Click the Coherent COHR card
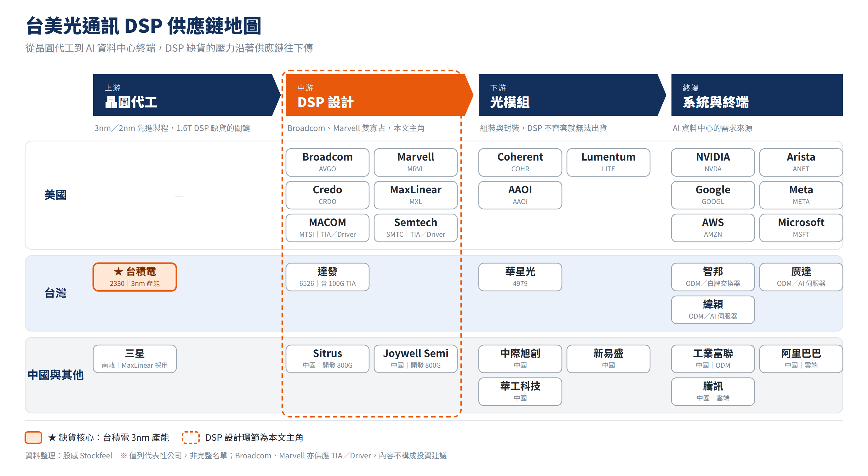The height and width of the screenshot is (476, 868). pyautogui.click(x=520, y=162)
